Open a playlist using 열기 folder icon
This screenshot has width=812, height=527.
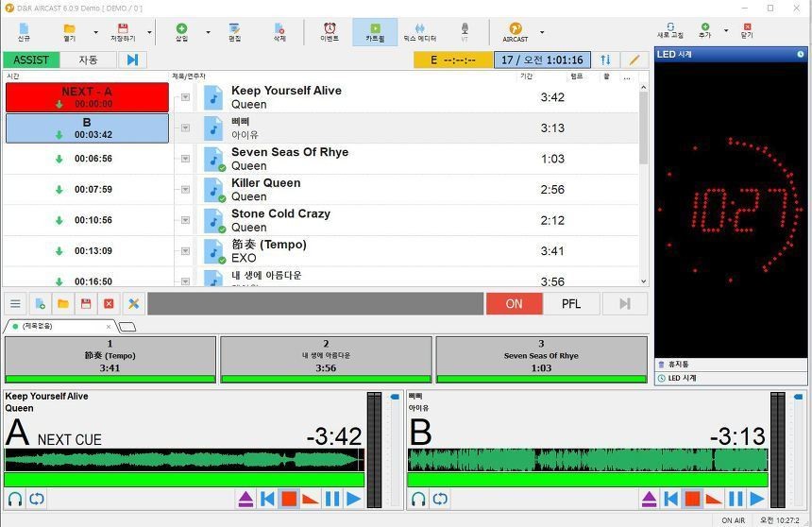[69, 32]
